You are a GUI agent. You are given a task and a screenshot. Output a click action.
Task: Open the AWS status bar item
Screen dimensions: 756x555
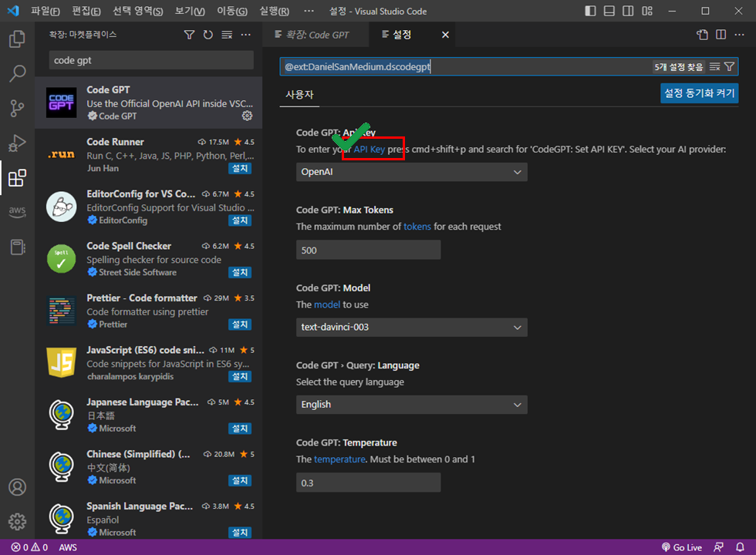click(68, 547)
